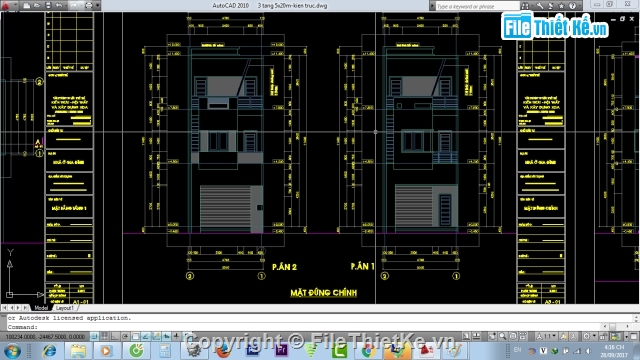Screen dimensions: 640x360
Task: Open the Communication Center satellite icon
Action: (x=551, y=6)
